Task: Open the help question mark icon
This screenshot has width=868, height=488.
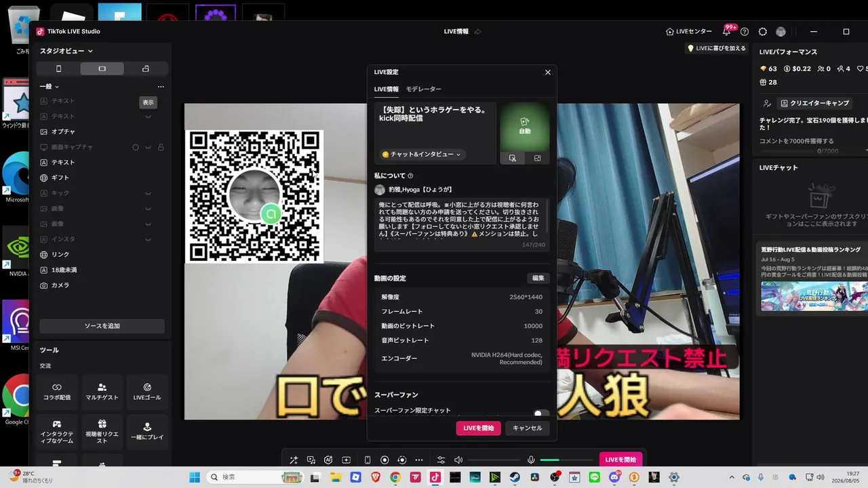Action: click(x=745, y=32)
